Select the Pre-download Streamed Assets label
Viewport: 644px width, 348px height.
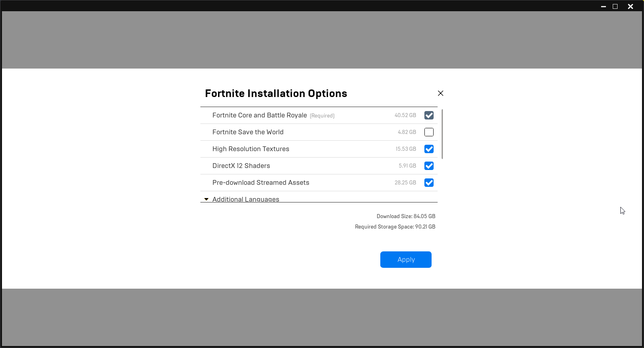pyautogui.click(x=261, y=183)
